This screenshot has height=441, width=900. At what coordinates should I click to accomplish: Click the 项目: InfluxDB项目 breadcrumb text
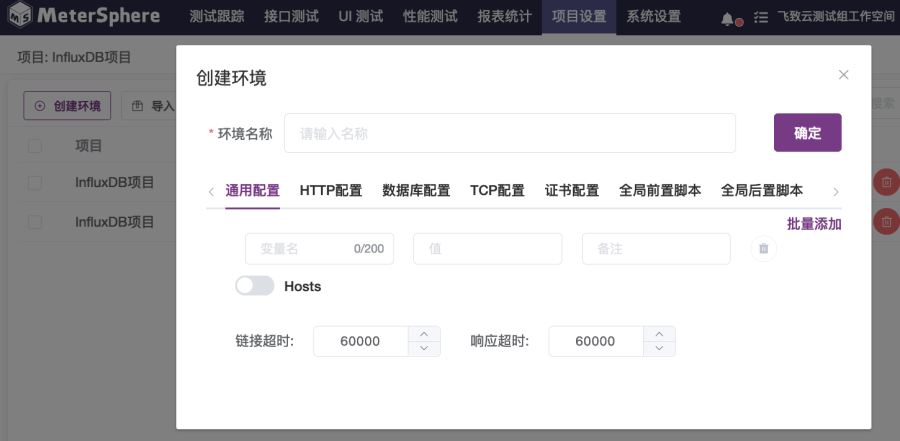click(x=74, y=57)
